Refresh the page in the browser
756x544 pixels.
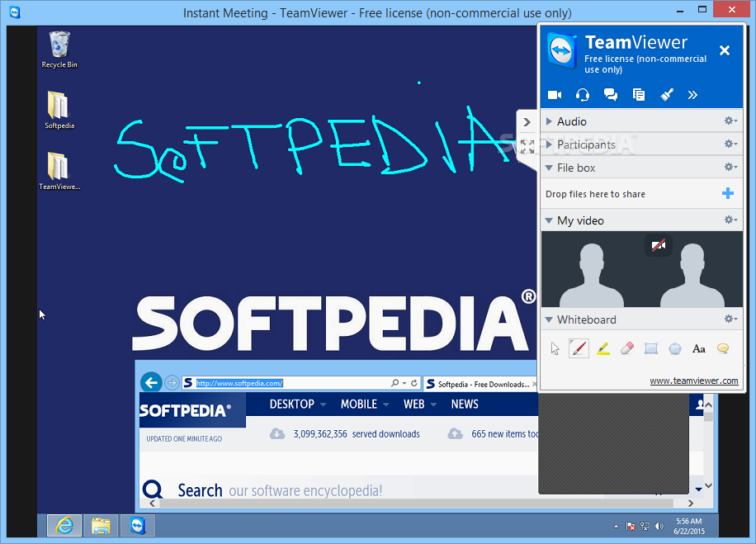(x=414, y=383)
